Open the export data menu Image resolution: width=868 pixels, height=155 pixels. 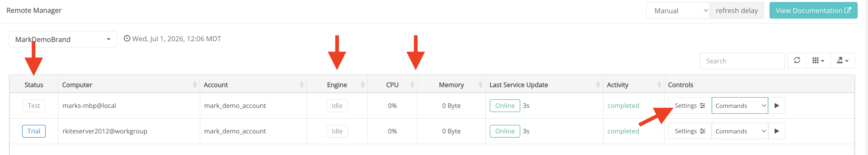click(842, 61)
